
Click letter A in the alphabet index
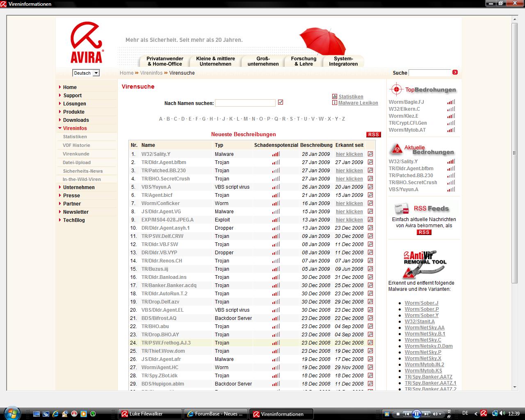point(161,119)
